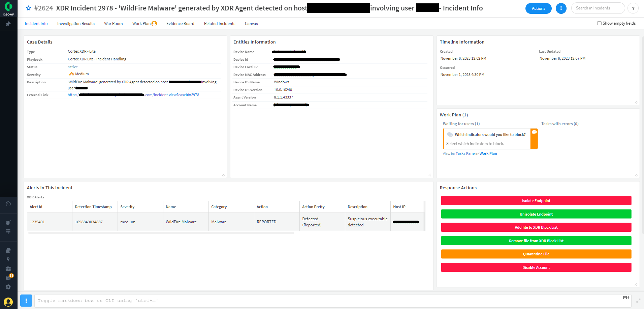
Task: Select alert Id 1235401 cell
Action: [50, 222]
